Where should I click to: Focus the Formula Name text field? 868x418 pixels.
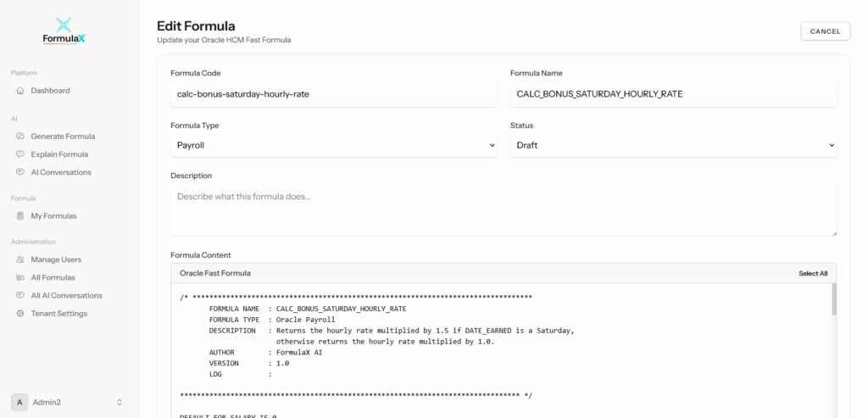pos(673,94)
